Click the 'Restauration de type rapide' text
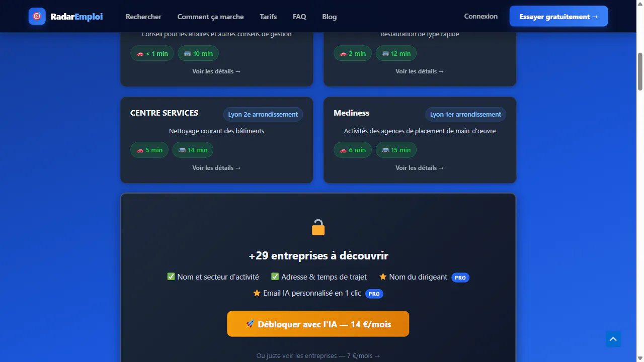Viewport: 644px width, 362px height. [x=420, y=34]
